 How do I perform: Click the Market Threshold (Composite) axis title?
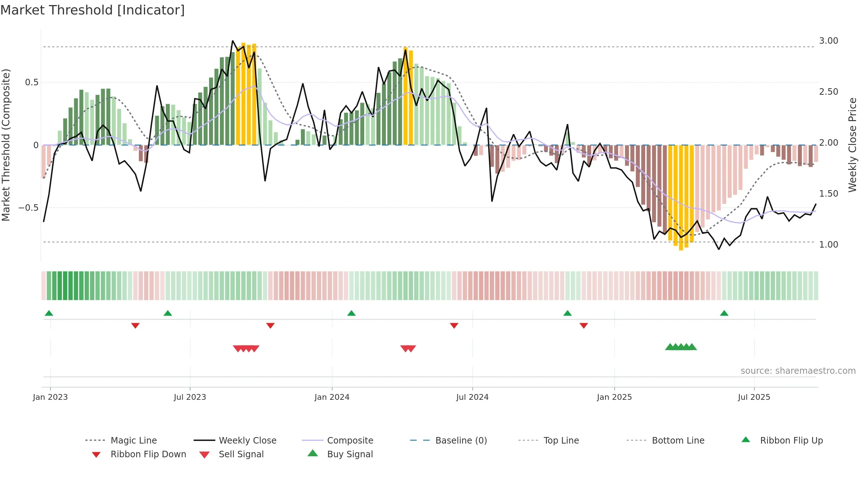click(6, 145)
